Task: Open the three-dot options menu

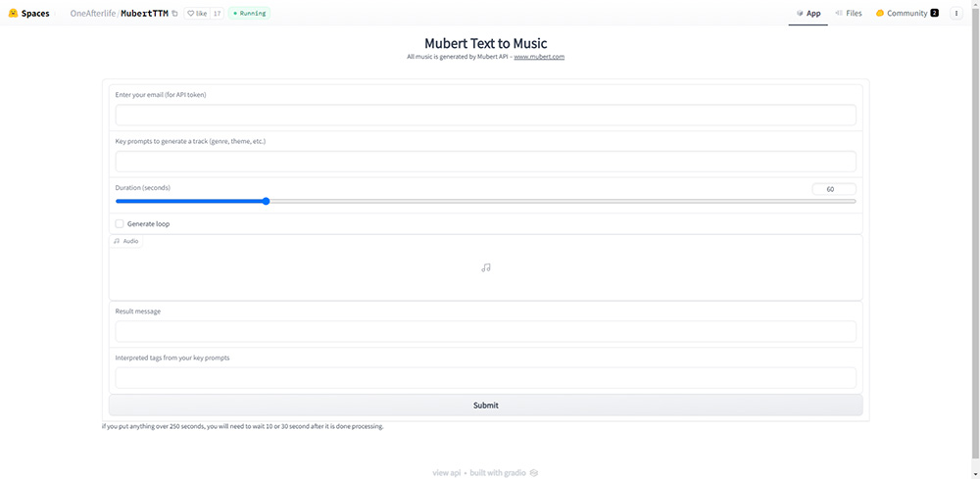Action: point(956,14)
